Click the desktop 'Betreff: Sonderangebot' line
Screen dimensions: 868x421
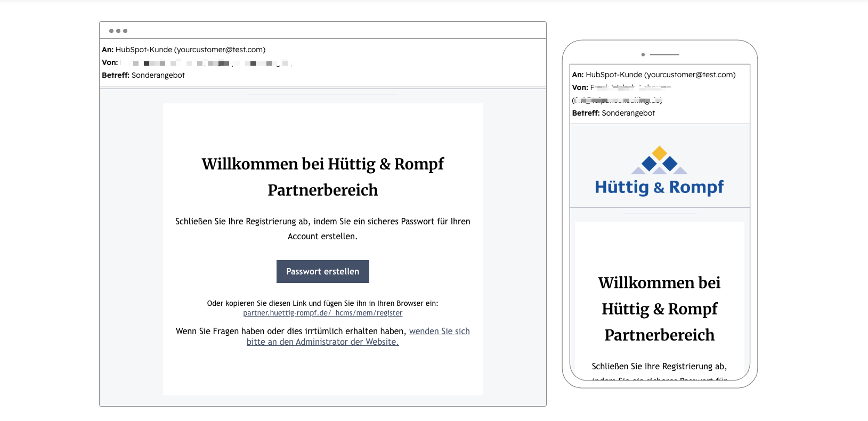coord(143,75)
